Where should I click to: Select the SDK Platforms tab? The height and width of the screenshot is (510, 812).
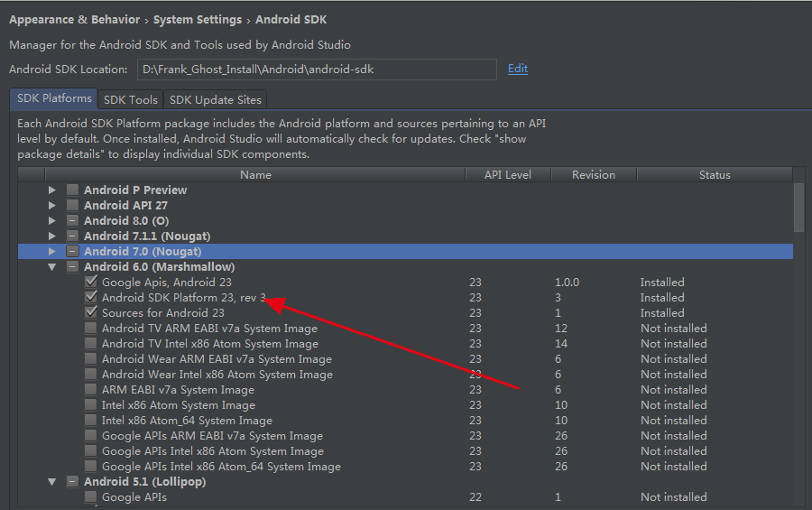tap(54, 98)
